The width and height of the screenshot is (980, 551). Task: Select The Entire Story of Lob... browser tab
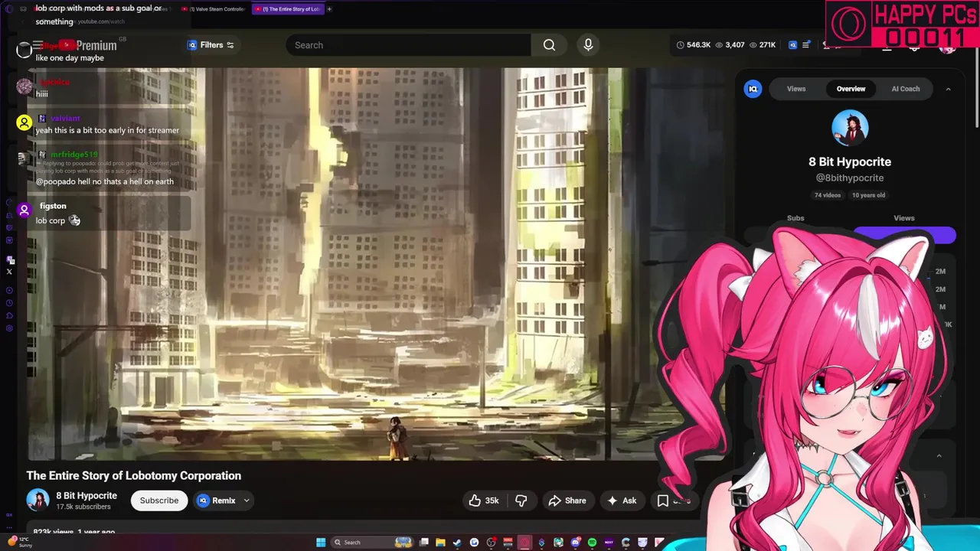coord(287,9)
